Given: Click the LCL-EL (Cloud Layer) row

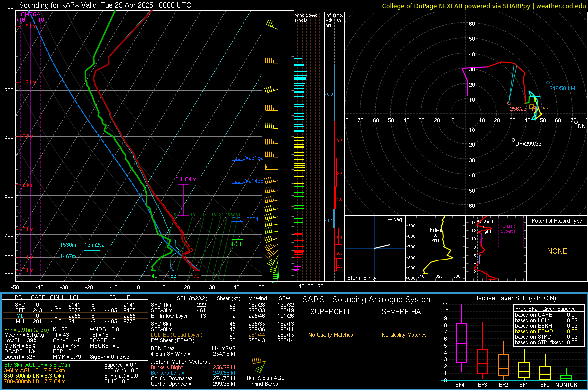Looking at the screenshot, I should (223, 335).
